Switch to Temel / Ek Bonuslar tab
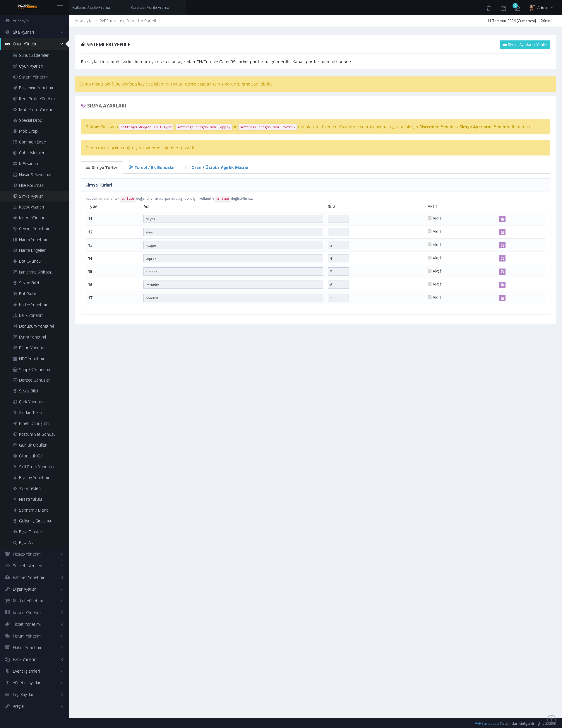Viewport: 562px width, 728px height. pyautogui.click(x=152, y=167)
